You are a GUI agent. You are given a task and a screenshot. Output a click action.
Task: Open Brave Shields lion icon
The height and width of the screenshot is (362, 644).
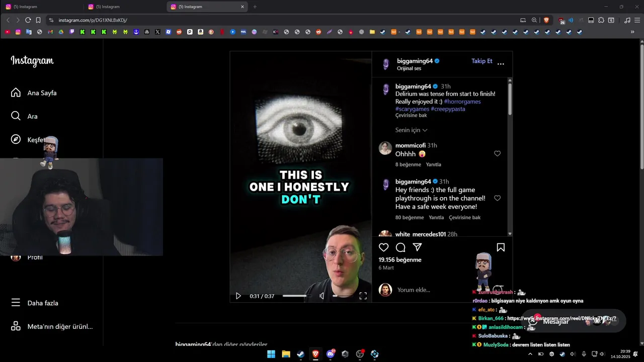point(546,20)
